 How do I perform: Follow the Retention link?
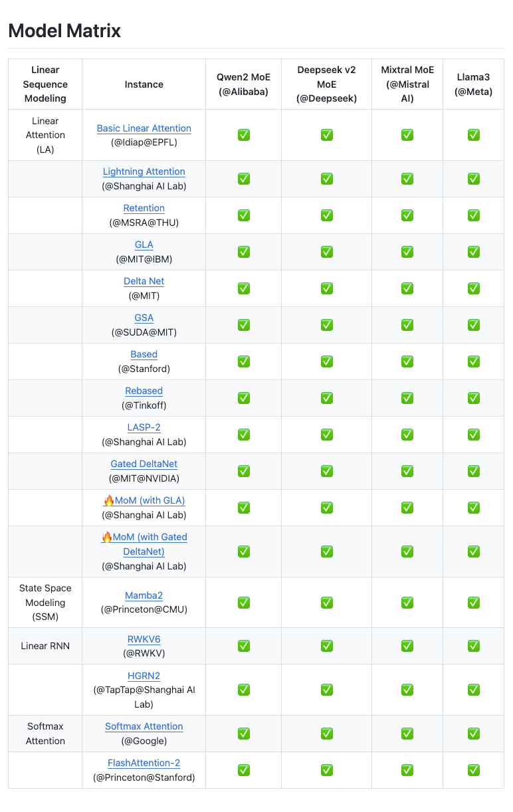tap(144, 208)
